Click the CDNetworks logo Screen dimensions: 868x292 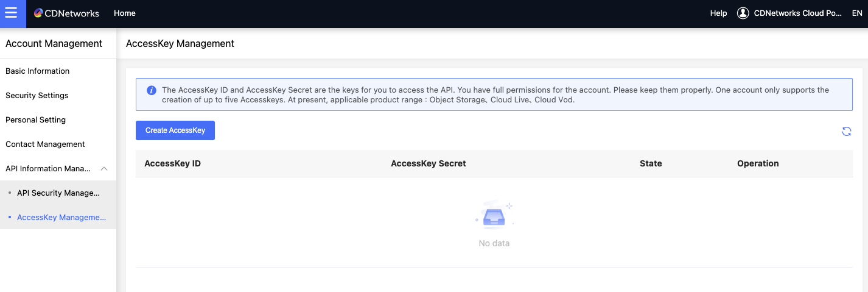[66, 13]
